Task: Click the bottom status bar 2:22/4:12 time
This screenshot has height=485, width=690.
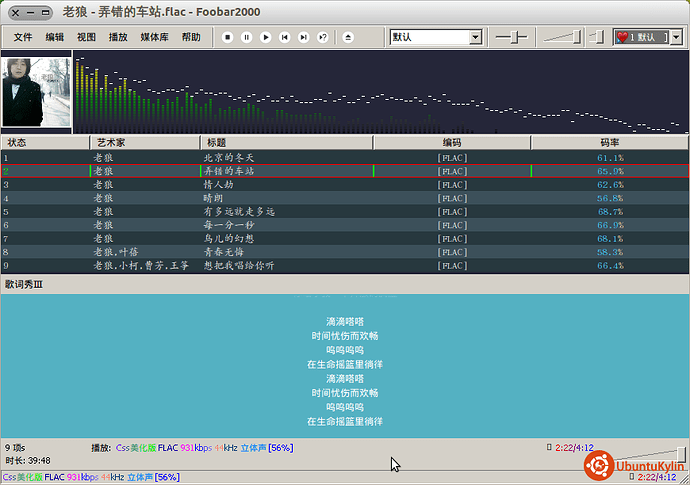Action: pos(657,477)
